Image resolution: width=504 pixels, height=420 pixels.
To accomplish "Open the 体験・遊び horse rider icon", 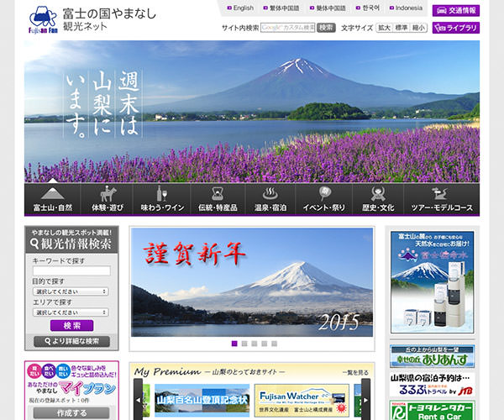I will 108,194.
